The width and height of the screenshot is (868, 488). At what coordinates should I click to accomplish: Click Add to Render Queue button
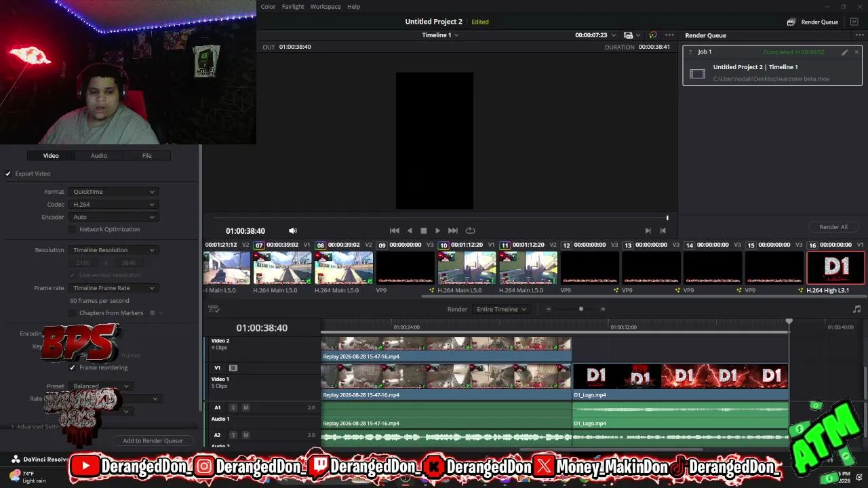pos(153,441)
